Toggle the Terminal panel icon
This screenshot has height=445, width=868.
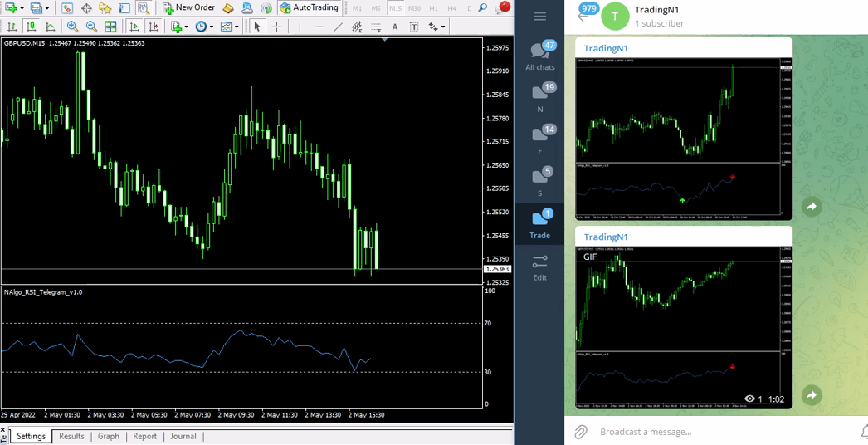pyautogui.click(x=124, y=7)
